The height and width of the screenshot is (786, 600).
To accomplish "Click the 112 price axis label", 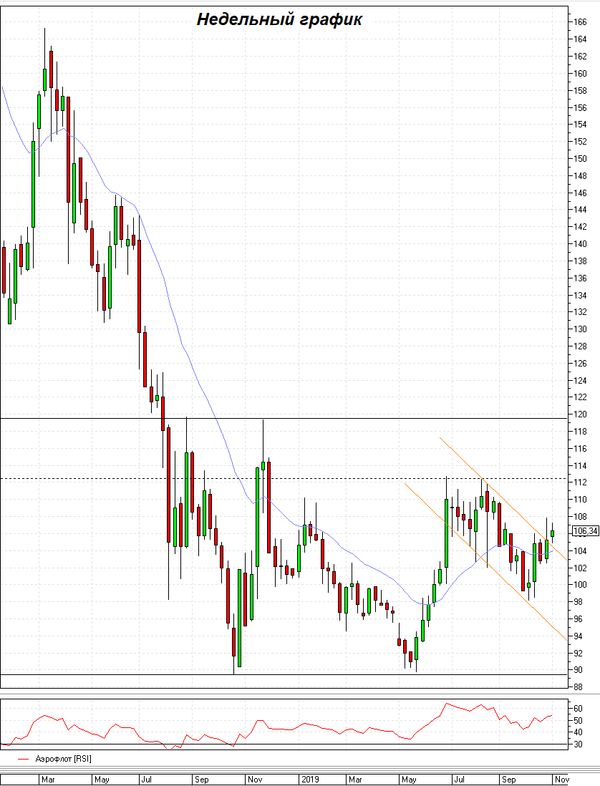I will pos(580,482).
